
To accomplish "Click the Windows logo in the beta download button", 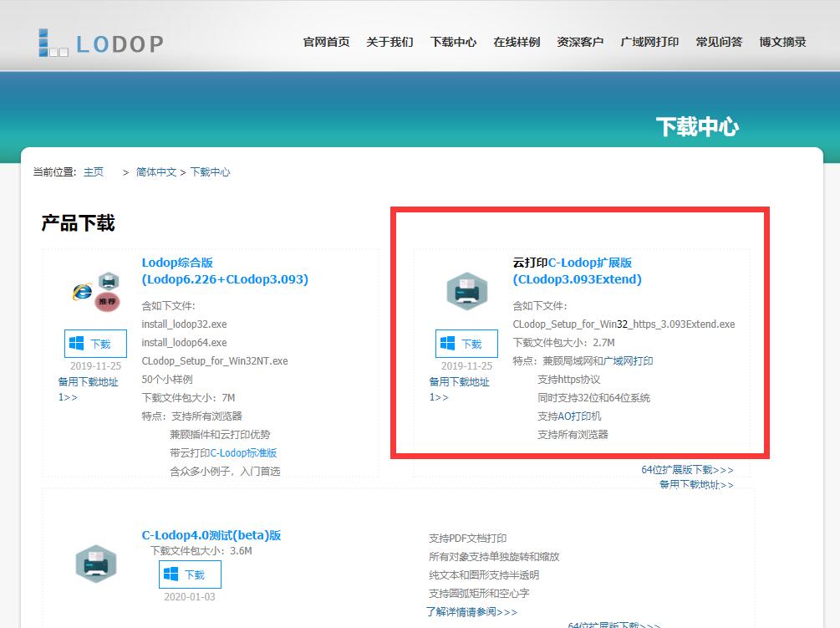I will tap(171, 574).
